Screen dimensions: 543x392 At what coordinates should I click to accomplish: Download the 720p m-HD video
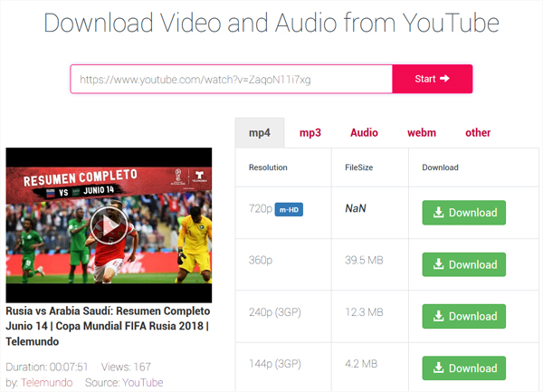(464, 213)
